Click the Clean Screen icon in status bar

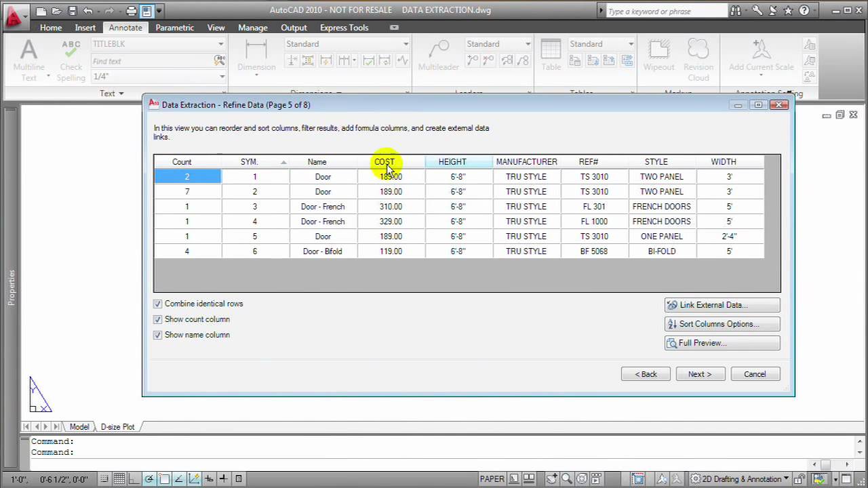point(846,479)
